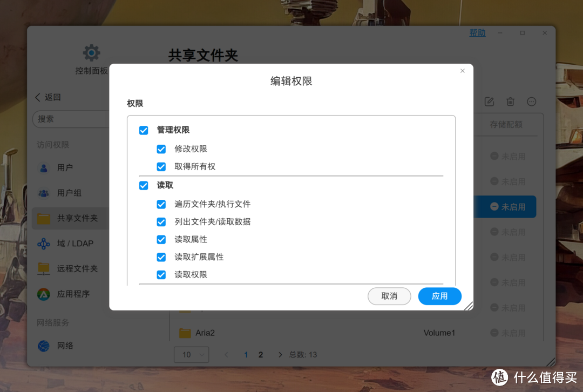Select 共享文件夹 in the sidebar
The height and width of the screenshot is (392, 583).
click(x=71, y=218)
